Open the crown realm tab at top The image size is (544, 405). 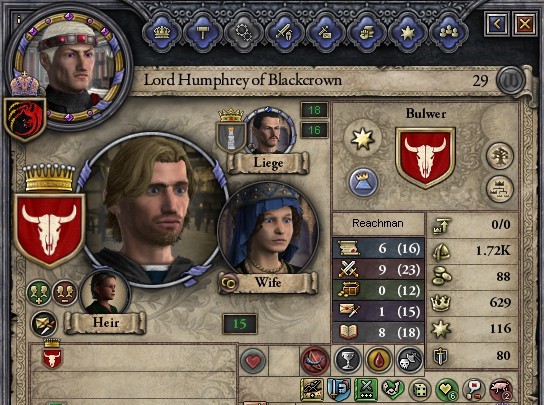(162, 33)
